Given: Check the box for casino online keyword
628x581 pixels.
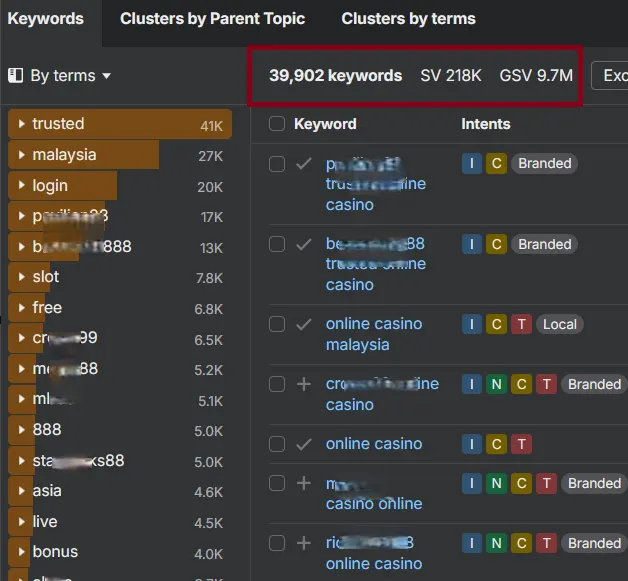Looking at the screenshot, I should click(277, 483).
